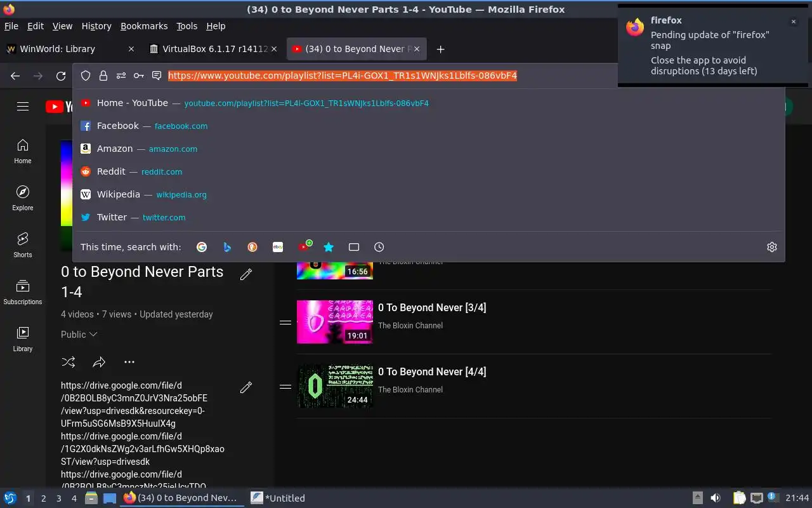Open a new tab with the plus button
The height and width of the screenshot is (508, 812).
[x=440, y=49]
